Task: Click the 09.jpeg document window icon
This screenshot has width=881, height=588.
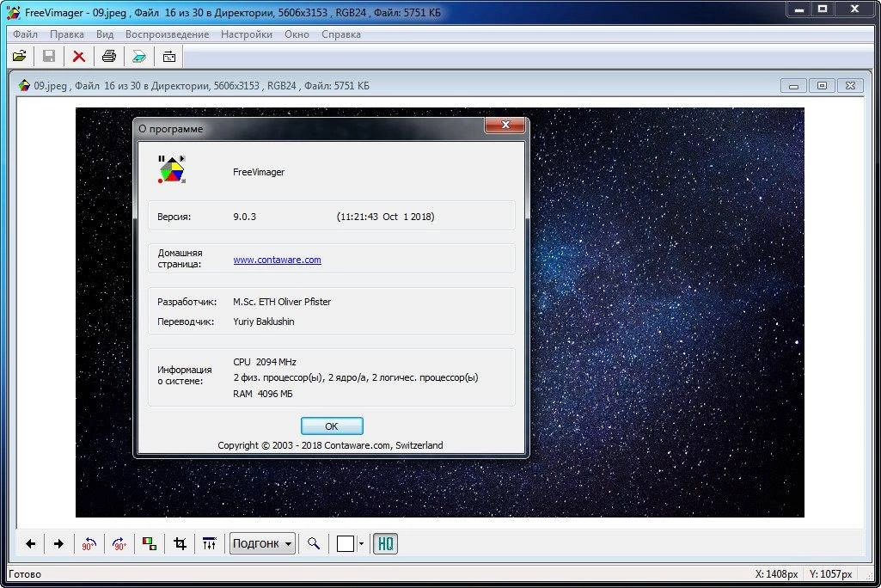Action: pyautogui.click(x=24, y=85)
